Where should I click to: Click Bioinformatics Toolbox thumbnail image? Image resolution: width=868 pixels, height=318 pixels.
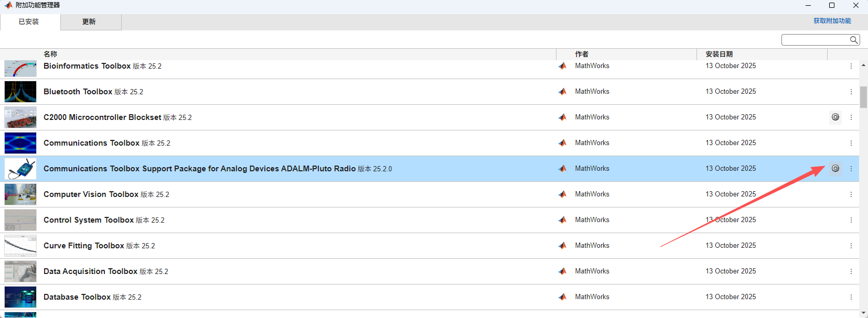[x=20, y=68]
